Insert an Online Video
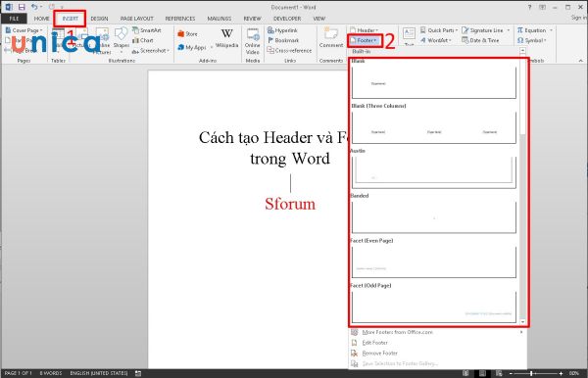The image size is (588, 378). 253,41
